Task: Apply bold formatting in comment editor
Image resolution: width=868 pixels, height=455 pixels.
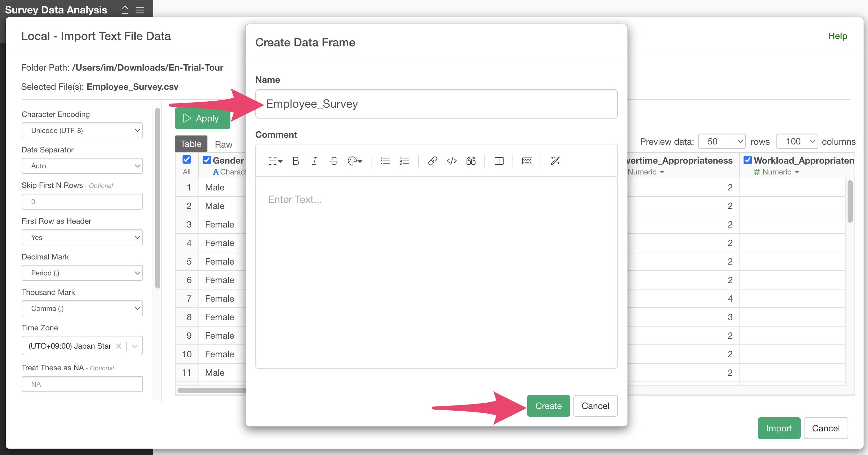Action: (296, 161)
